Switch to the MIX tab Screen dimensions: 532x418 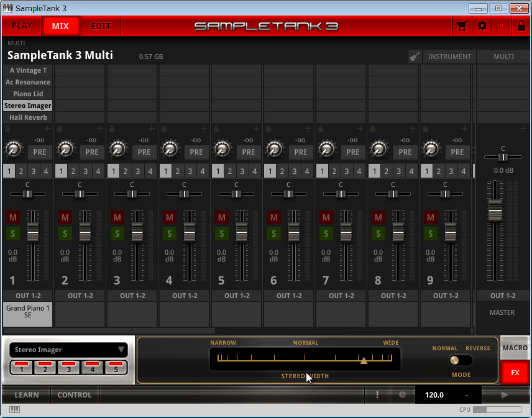point(60,25)
